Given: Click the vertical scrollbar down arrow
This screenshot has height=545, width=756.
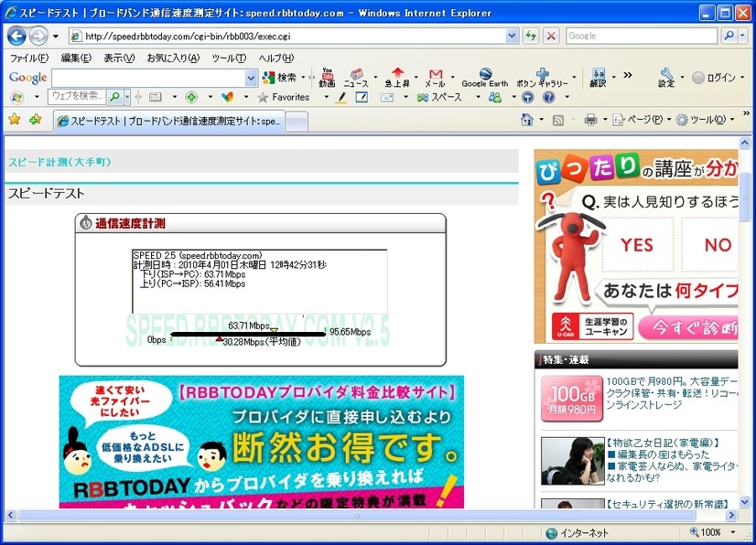Looking at the screenshot, I should tap(744, 502).
